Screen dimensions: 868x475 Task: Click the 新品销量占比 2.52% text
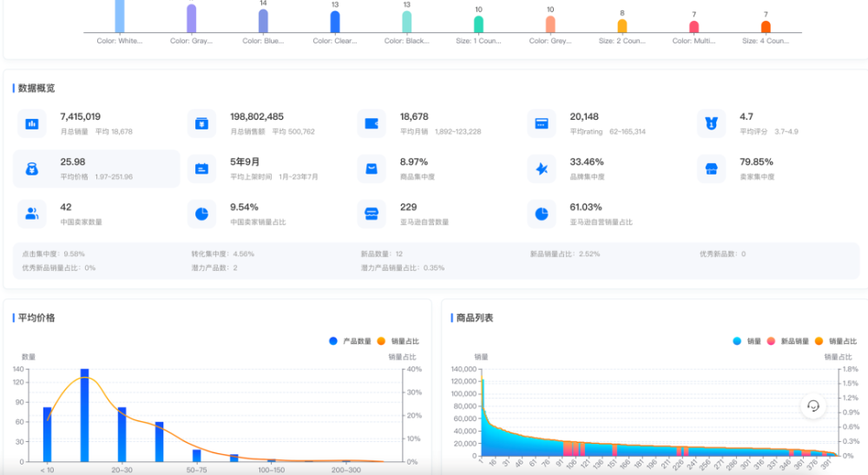[565, 254]
